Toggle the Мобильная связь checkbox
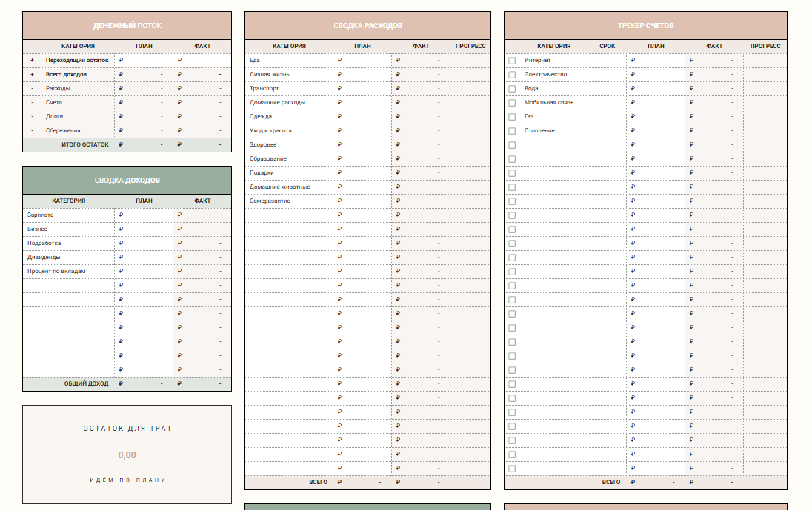The height and width of the screenshot is (510, 812). tap(512, 103)
